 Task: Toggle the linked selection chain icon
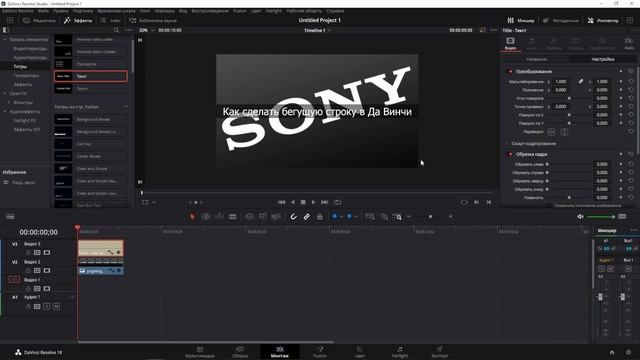click(x=307, y=216)
